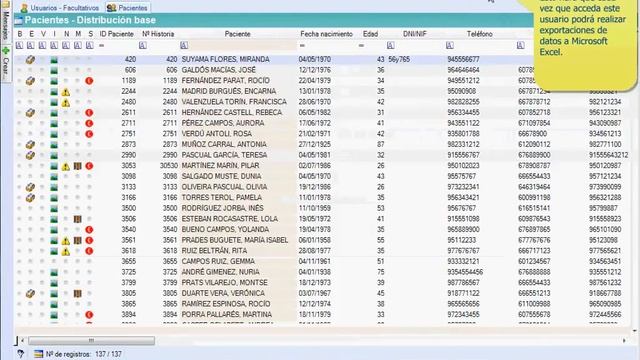640x360 pixels.
Task: Select patient name RAMÍREZ ESPINOSA, ROCÍO
Action: pyautogui.click(x=226, y=304)
